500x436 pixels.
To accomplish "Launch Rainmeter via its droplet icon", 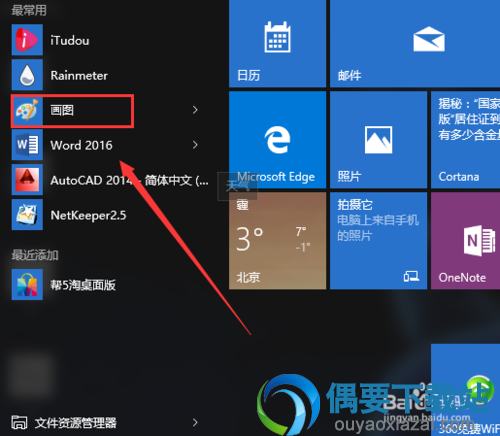I will click(x=27, y=75).
